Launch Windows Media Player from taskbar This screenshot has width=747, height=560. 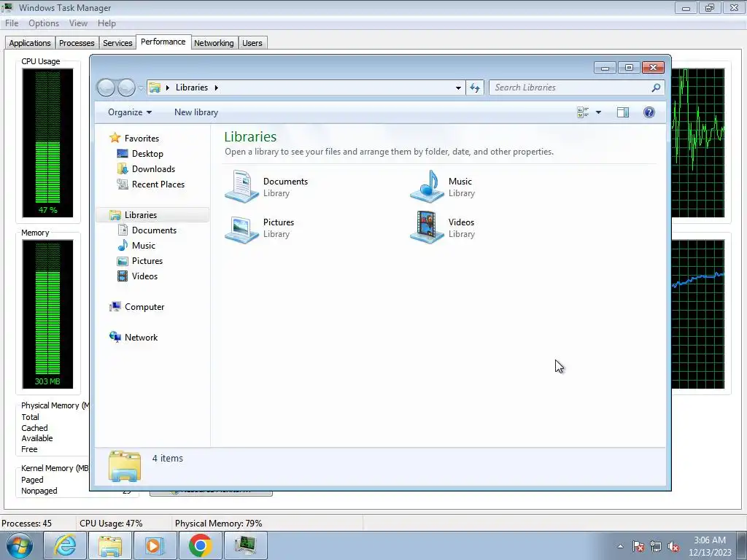click(155, 545)
